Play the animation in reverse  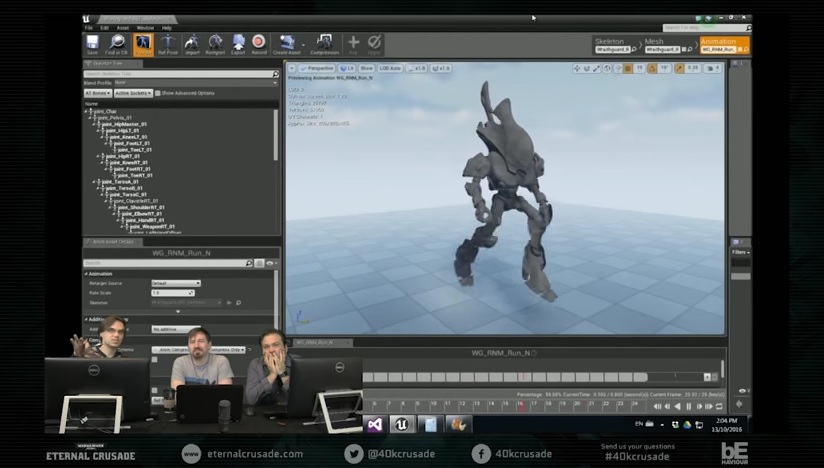click(678, 406)
